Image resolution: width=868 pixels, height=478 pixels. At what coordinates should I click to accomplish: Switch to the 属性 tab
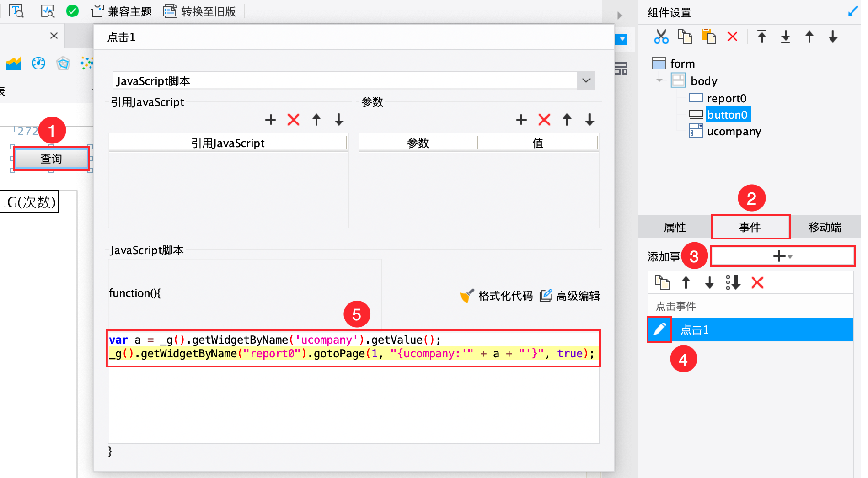pyautogui.click(x=675, y=227)
